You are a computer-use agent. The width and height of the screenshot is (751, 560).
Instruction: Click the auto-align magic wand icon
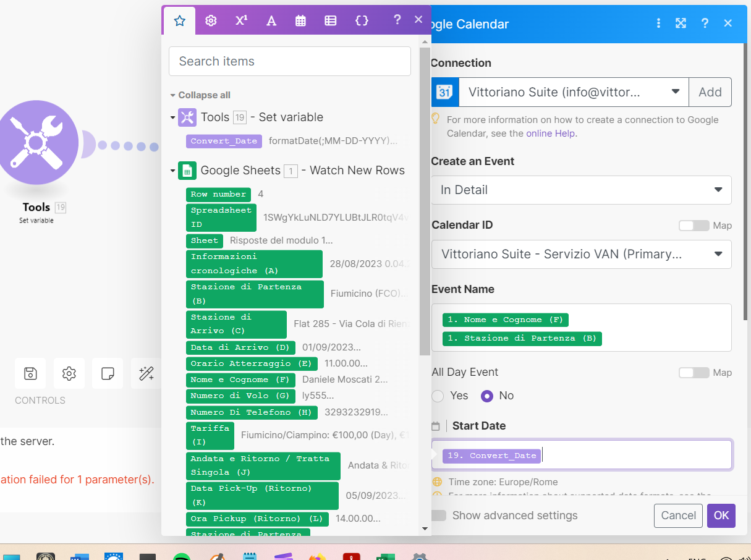tap(146, 373)
